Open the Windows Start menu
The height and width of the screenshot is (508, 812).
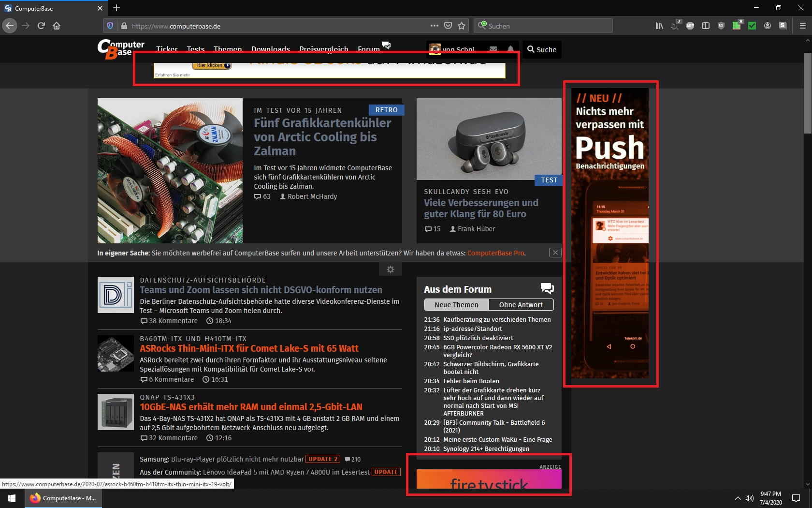[12, 498]
